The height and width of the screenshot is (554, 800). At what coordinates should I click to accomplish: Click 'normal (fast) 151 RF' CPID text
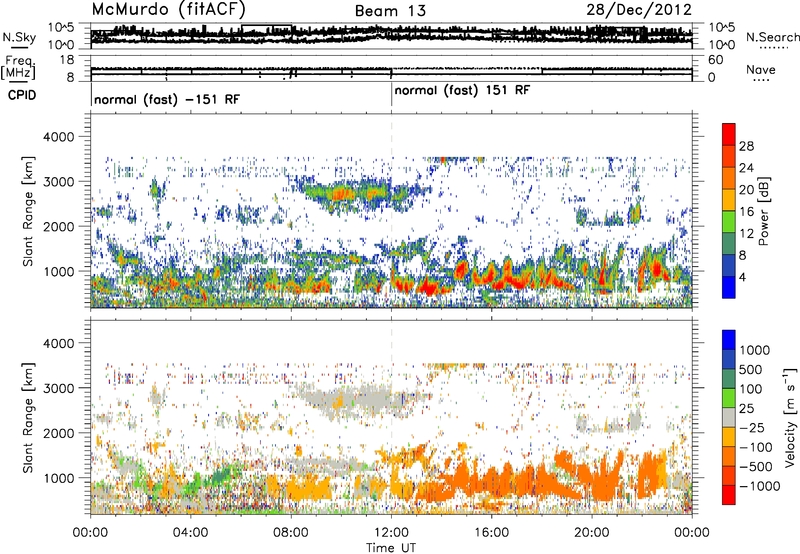click(462, 90)
